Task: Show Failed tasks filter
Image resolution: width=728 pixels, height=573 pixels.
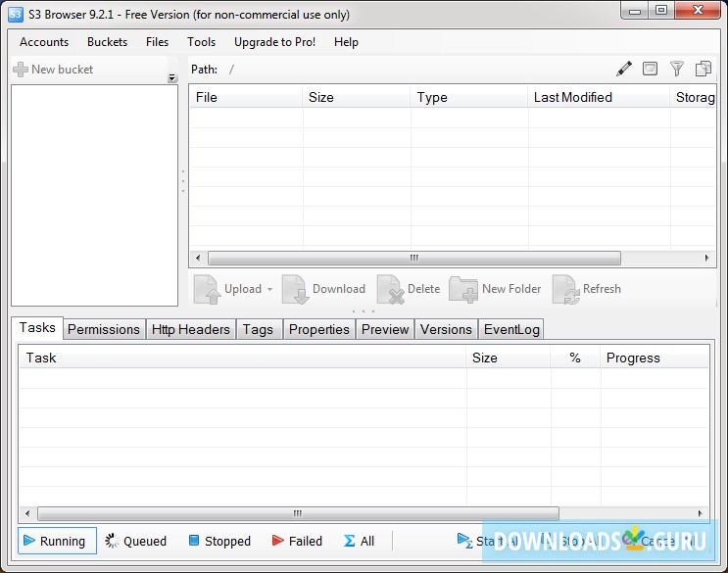Action: [297, 541]
